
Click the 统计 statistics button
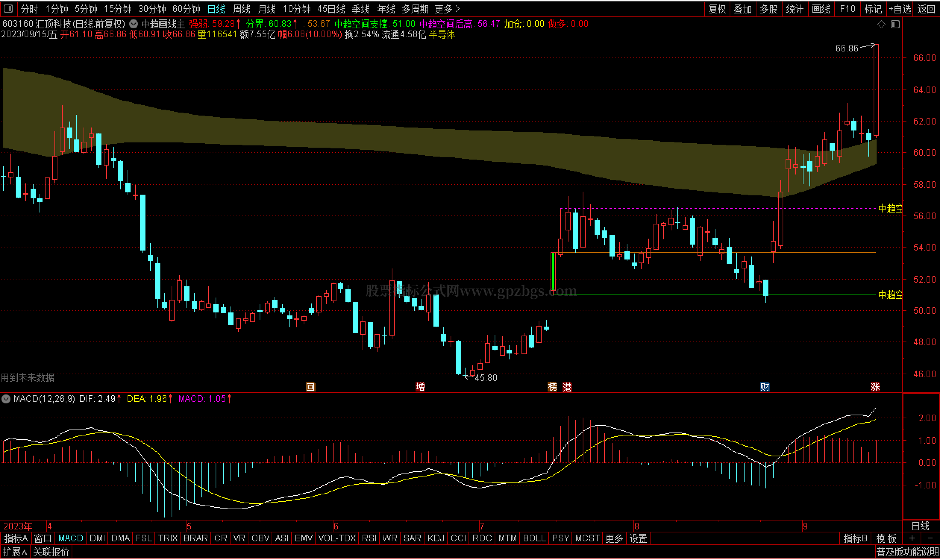click(795, 9)
